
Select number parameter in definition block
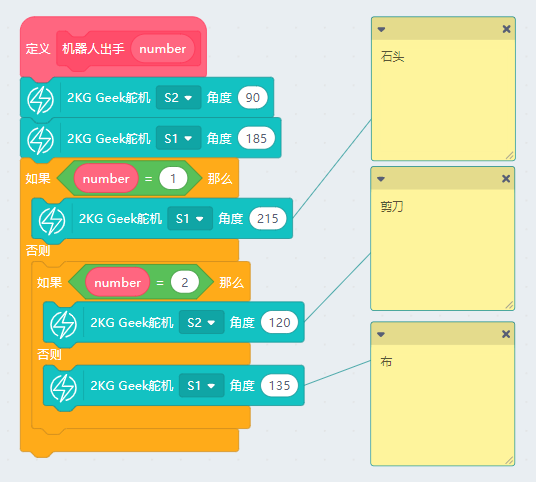coord(163,49)
